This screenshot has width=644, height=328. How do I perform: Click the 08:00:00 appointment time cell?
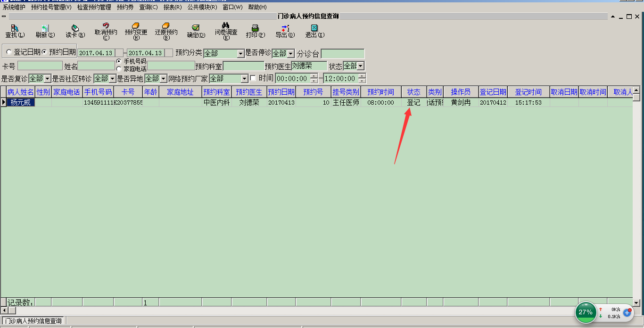click(381, 102)
